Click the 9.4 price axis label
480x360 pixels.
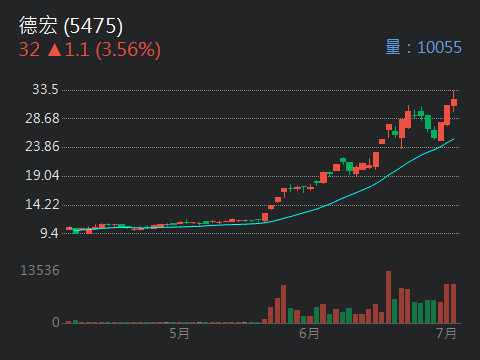[49, 233]
